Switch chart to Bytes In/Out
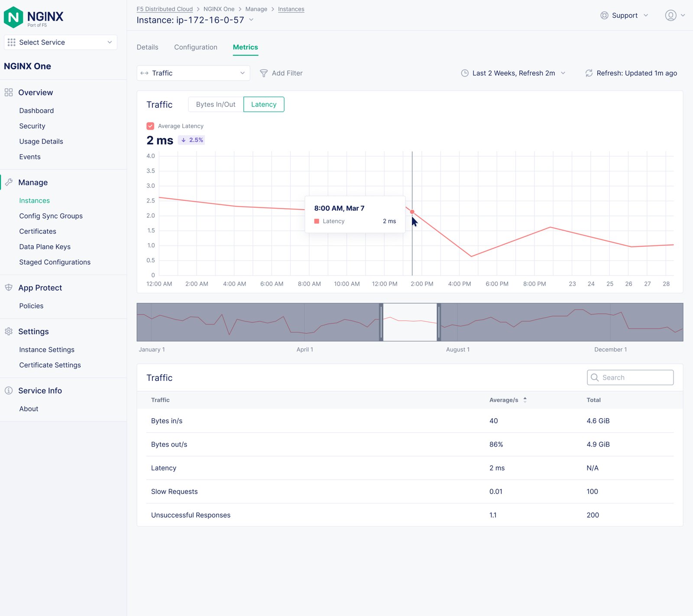Image resolution: width=693 pixels, height=616 pixels. click(x=216, y=104)
